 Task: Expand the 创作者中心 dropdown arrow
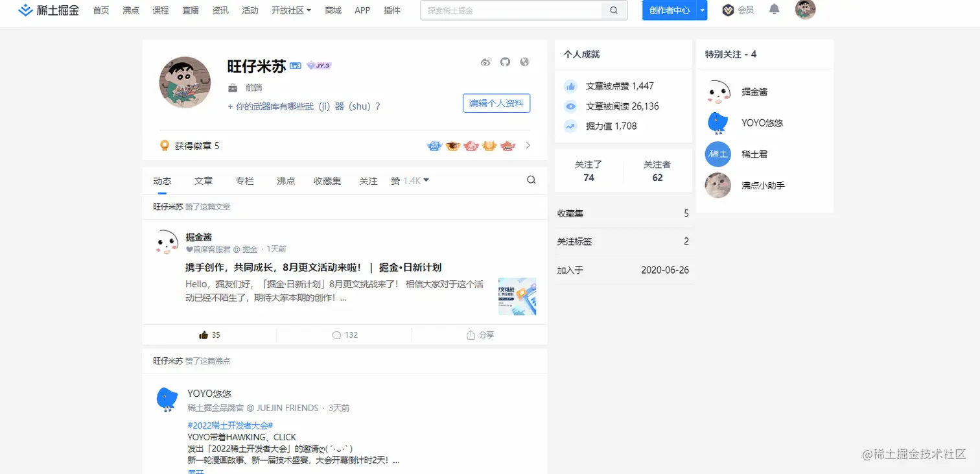point(702,10)
